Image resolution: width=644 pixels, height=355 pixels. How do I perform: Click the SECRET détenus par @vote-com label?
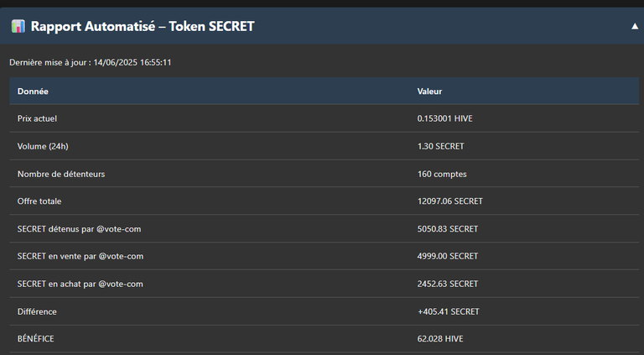[80, 229]
